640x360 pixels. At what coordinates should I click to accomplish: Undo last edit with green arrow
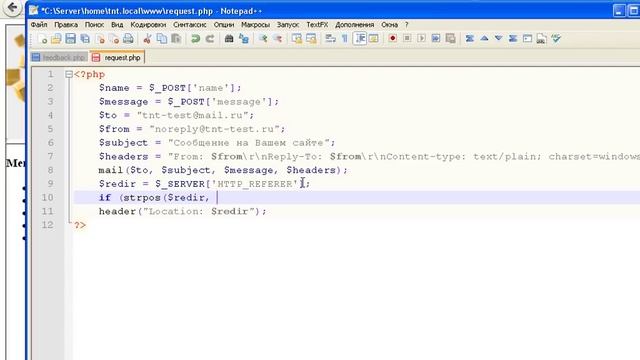point(196,39)
